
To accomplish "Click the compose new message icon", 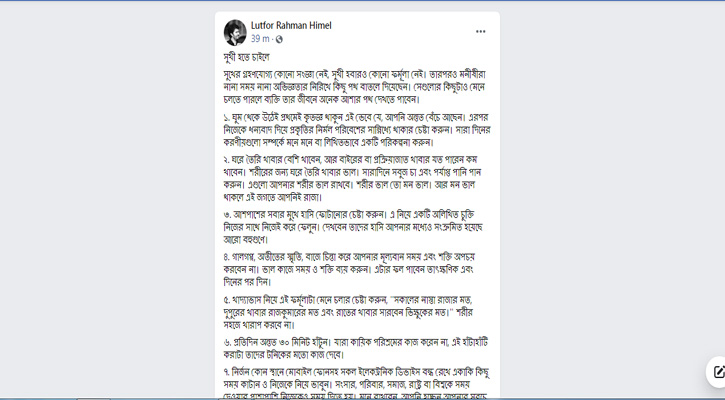I will pos(717,372).
